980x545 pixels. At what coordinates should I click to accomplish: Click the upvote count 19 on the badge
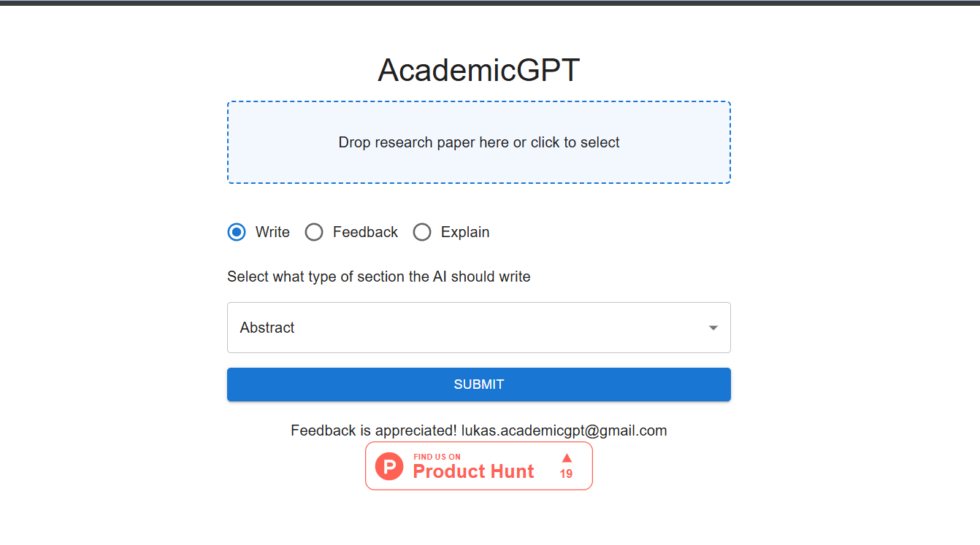pos(566,474)
